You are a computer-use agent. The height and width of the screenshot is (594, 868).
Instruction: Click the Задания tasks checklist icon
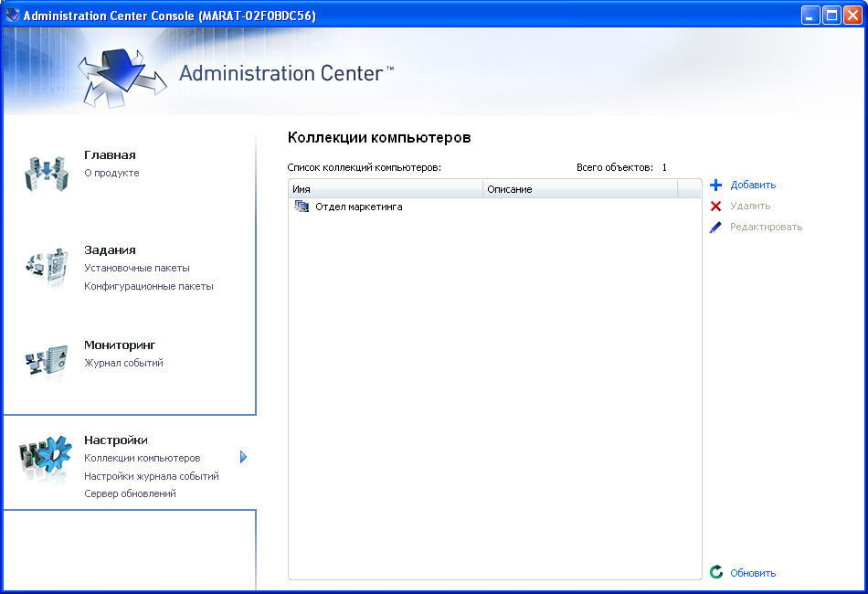(x=48, y=268)
